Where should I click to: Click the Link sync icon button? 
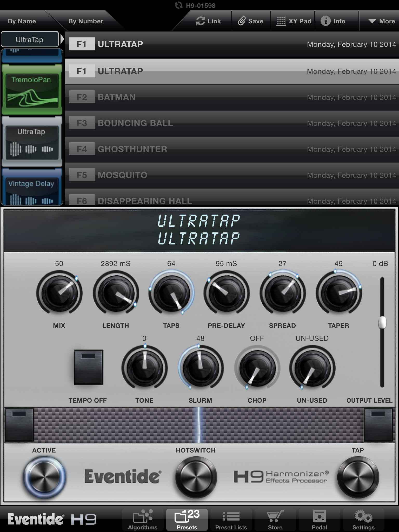pyautogui.click(x=208, y=21)
